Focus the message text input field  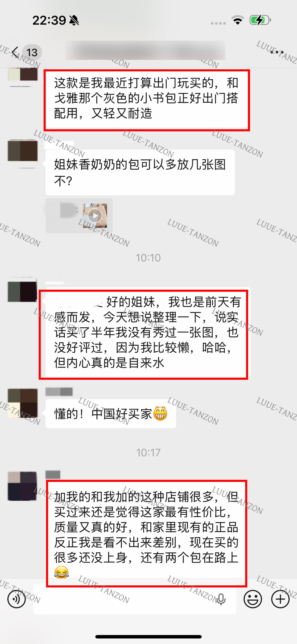click(135, 599)
